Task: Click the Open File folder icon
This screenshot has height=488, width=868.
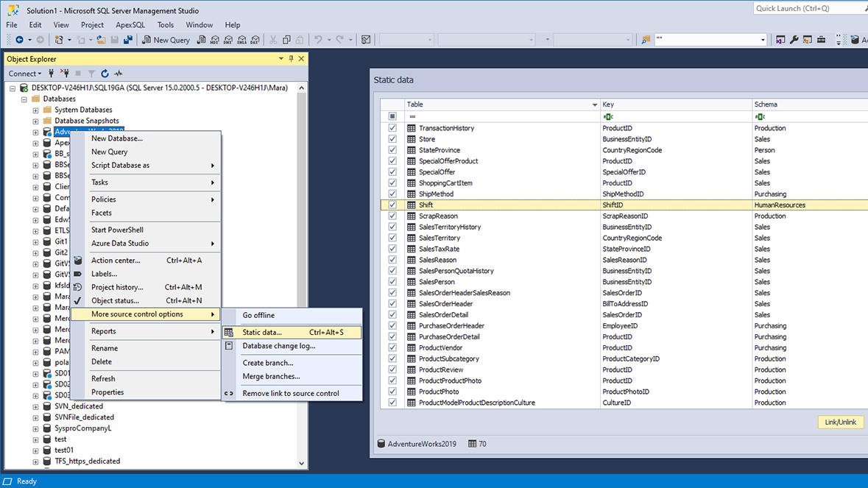Action: pos(102,40)
